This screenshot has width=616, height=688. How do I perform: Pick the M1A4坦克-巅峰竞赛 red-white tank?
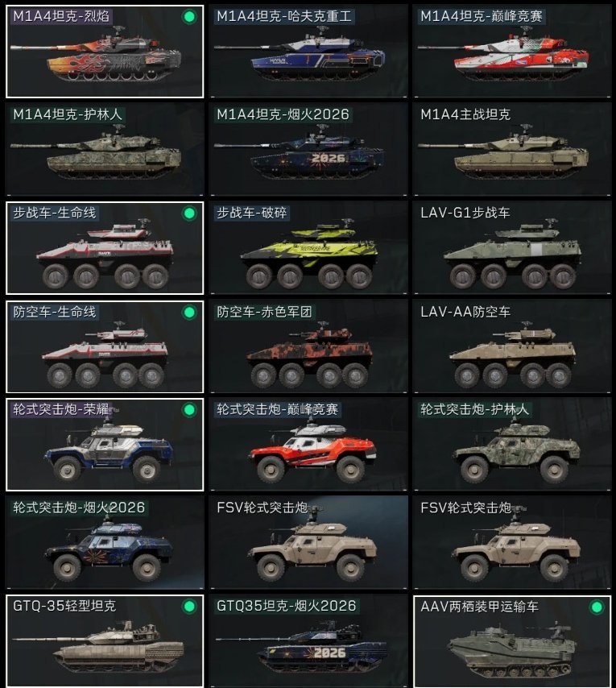tap(512, 52)
